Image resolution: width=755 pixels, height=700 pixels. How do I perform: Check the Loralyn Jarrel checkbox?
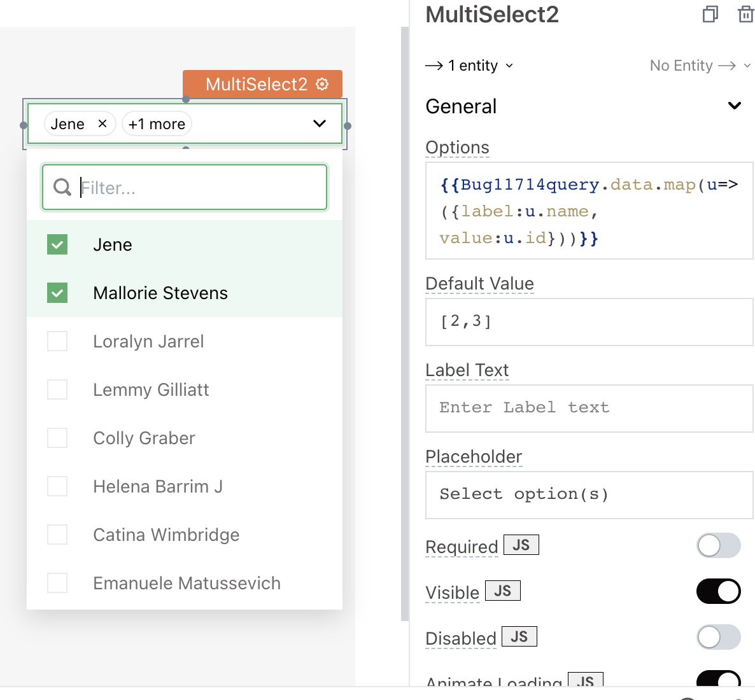[x=57, y=341]
